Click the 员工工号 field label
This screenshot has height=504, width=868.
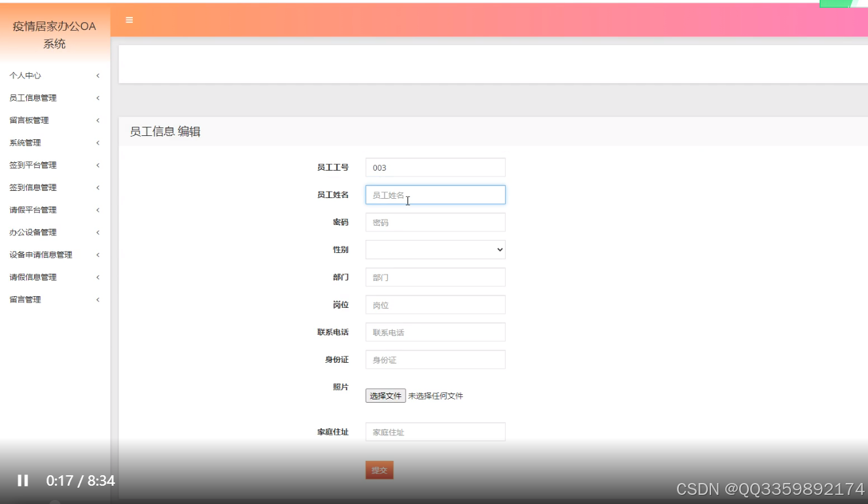pyautogui.click(x=333, y=167)
